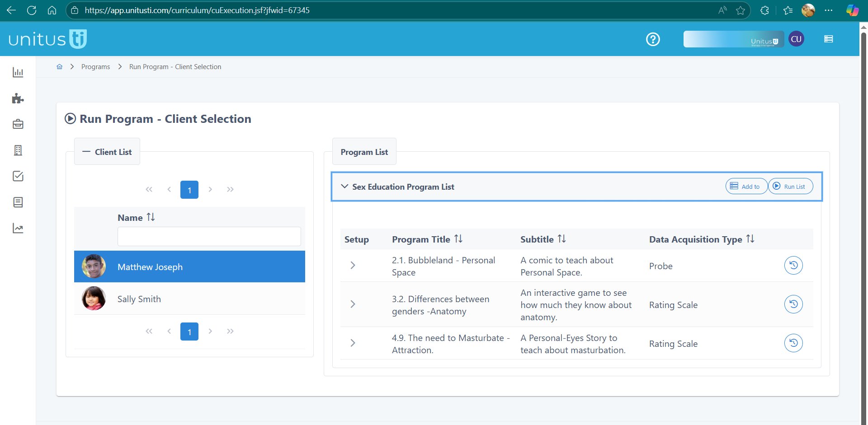This screenshot has height=425, width=868.
Task: Click Run Program - Client Selection breadcrumb
Action: (175, 66)
